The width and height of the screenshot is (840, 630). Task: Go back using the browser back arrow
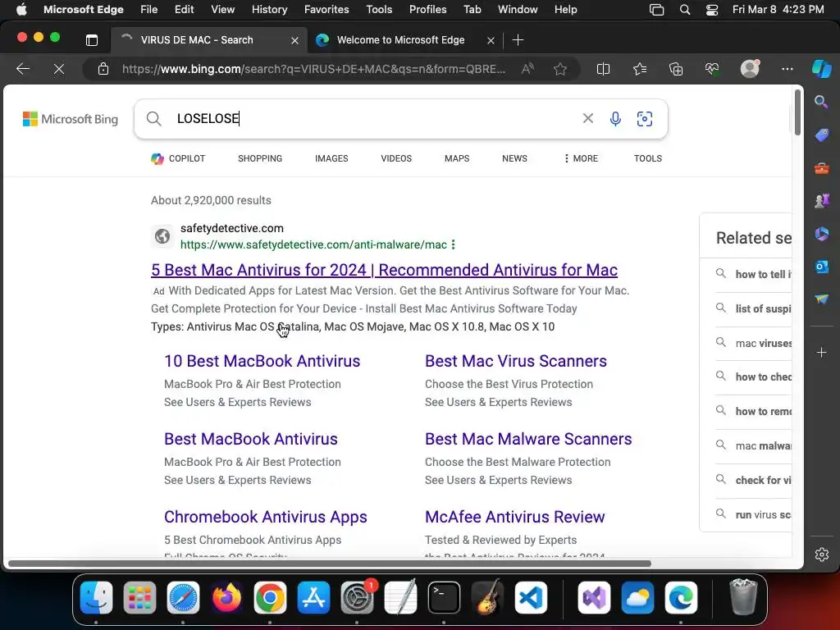coord(23,69)
